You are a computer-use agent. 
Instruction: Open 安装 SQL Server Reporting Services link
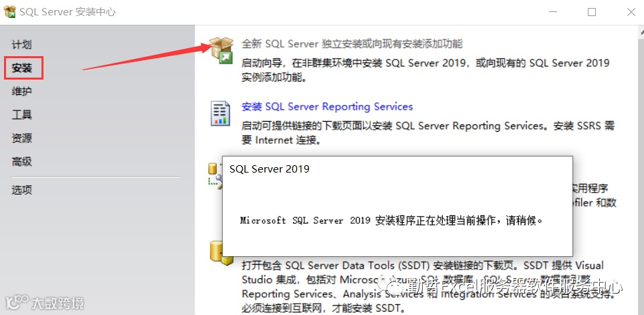(x=327, y=107)
